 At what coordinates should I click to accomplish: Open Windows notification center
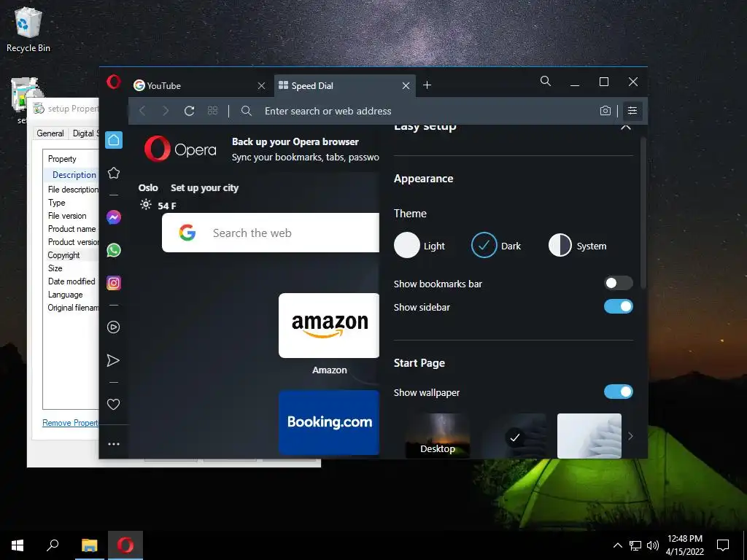click(723, 545)
